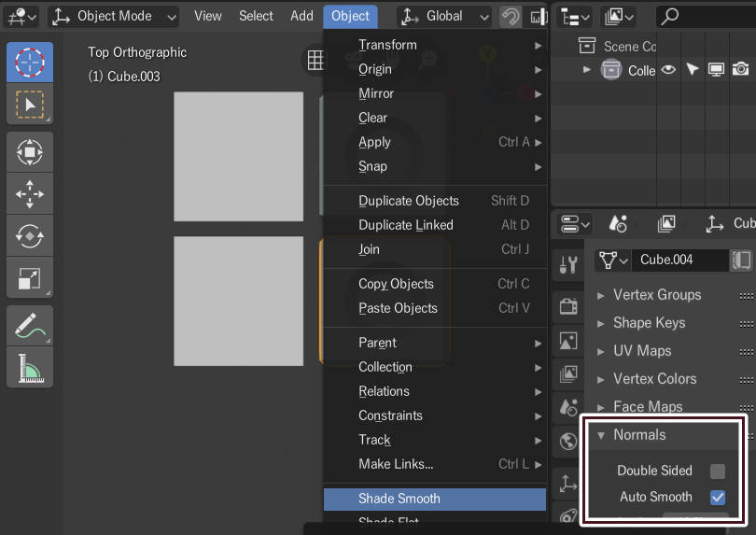Open Output properties tab

click(x=568, y=341)
